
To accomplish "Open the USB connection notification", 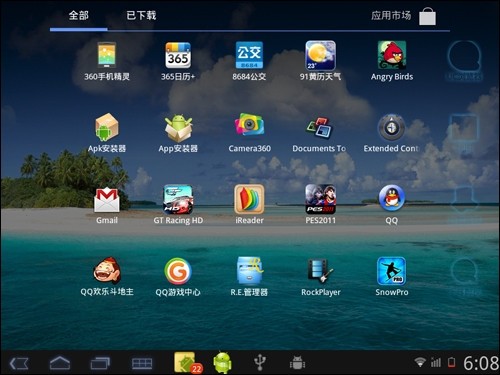I will click(x=260, y=363).
